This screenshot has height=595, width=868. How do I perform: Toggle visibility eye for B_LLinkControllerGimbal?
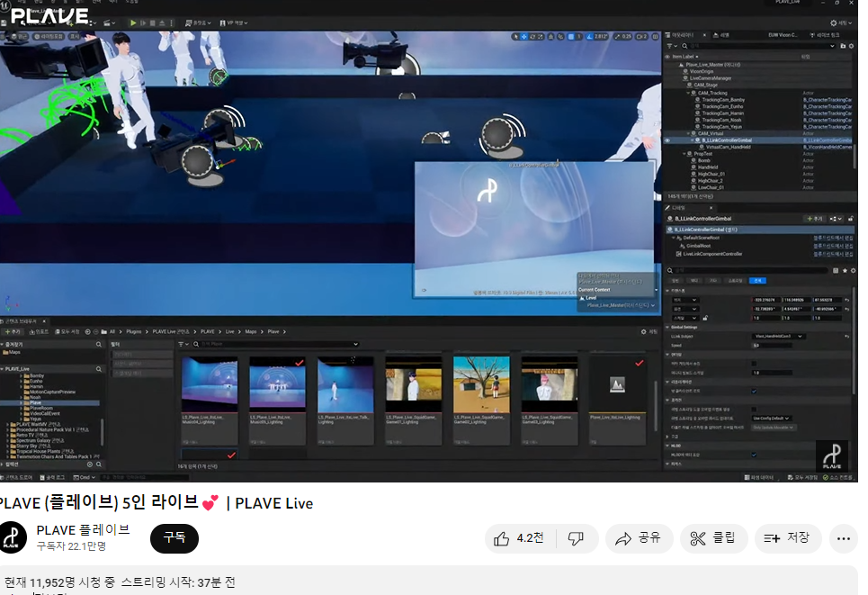click(x=667, y=140)
